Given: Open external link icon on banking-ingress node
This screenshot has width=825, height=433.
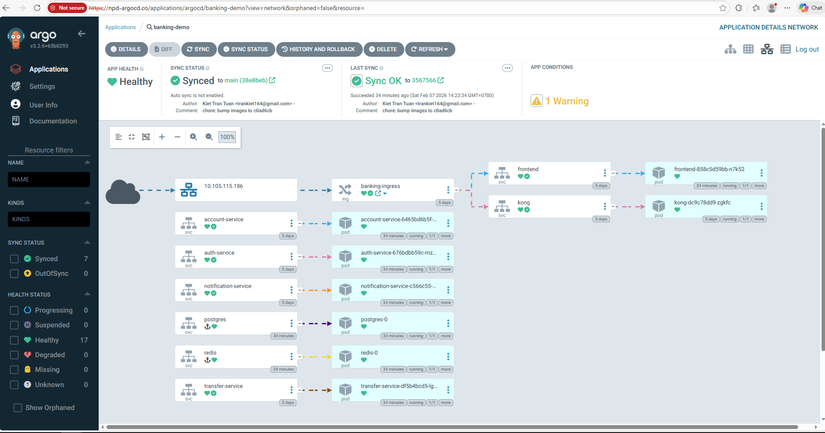Looking at the screenshot, I should 378,193.
